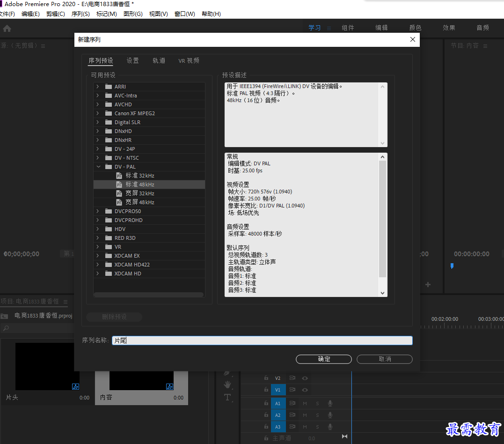Open the Source panel 源 menu icon
Screen dimensions: 504x444
click(43, 46)
